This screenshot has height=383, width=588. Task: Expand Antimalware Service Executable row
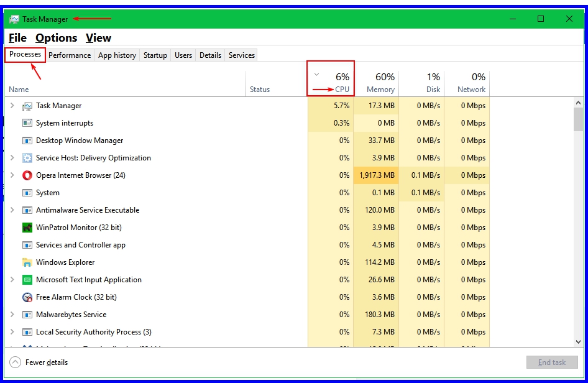(x=12, y=210)
